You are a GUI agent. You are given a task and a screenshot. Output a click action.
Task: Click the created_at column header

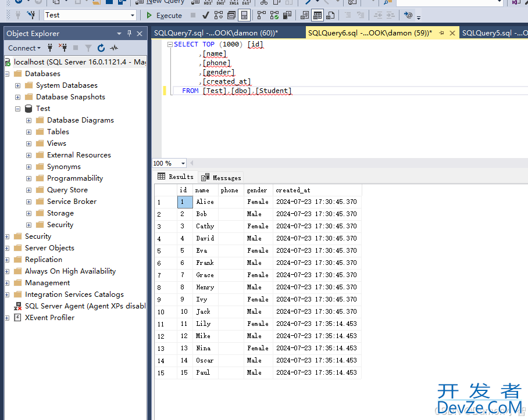pyautogui.click(x=317, y=190)
